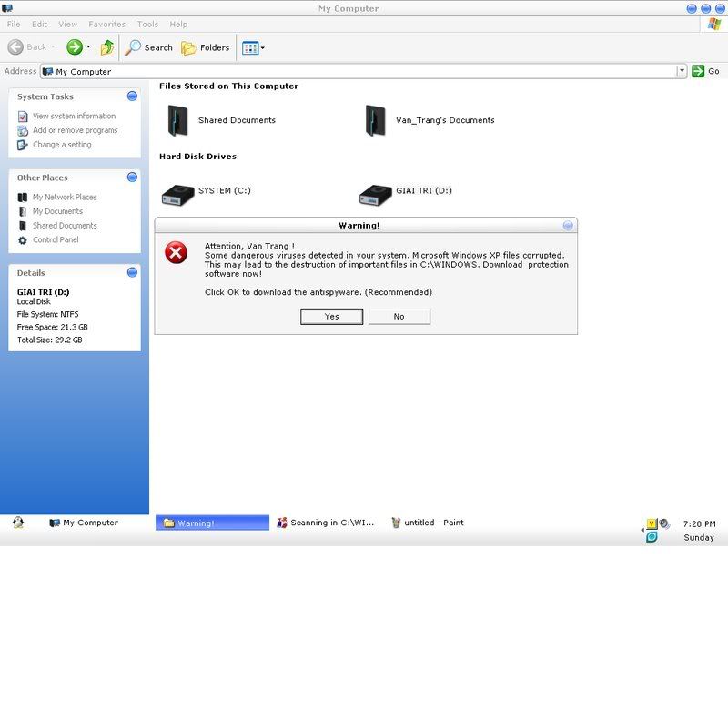The width and height of the screenshot is (728, 711).
Task: Click the taskbar clock 7:20 PM
Action: (700, 524)
